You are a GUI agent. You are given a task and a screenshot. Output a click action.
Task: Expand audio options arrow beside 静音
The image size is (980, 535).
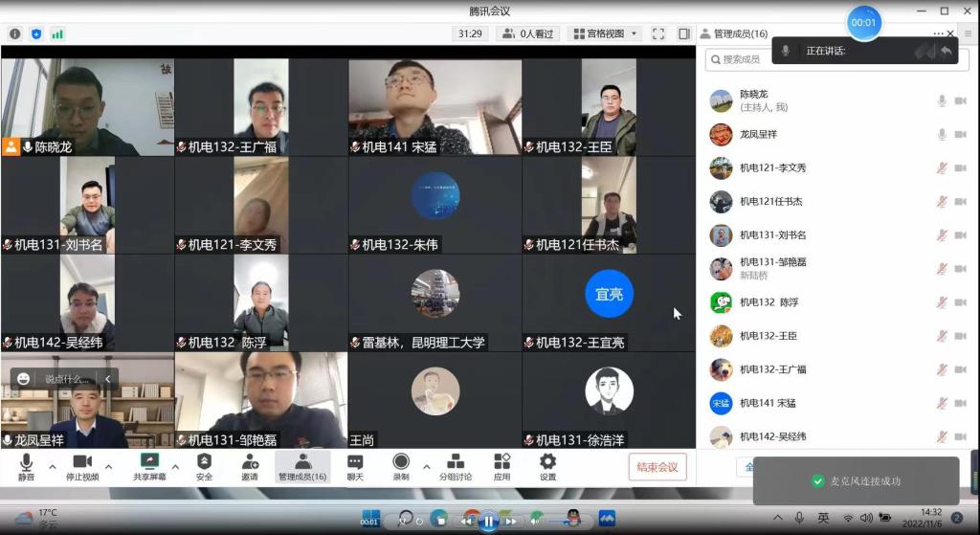(53, 466)
